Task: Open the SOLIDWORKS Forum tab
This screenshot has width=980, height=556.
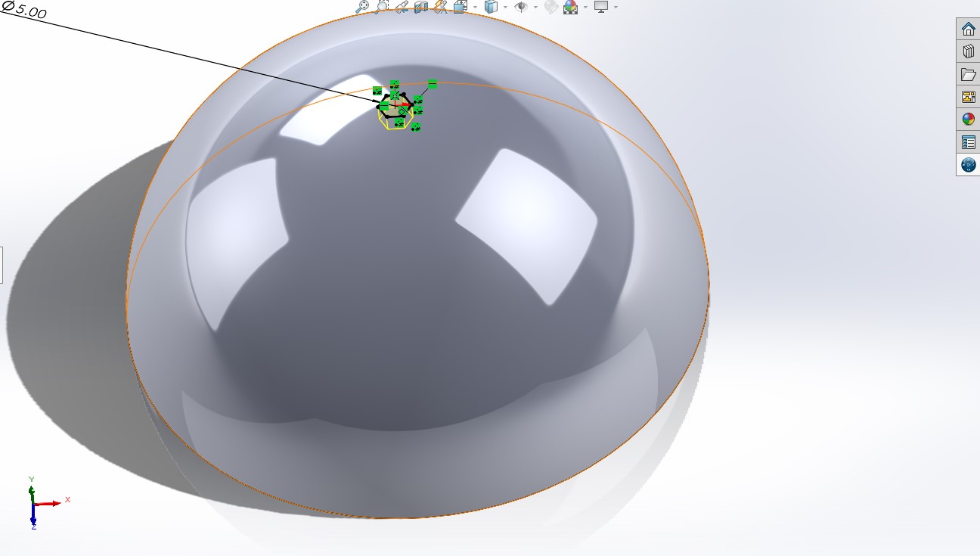Action: (x=968, y=164)
